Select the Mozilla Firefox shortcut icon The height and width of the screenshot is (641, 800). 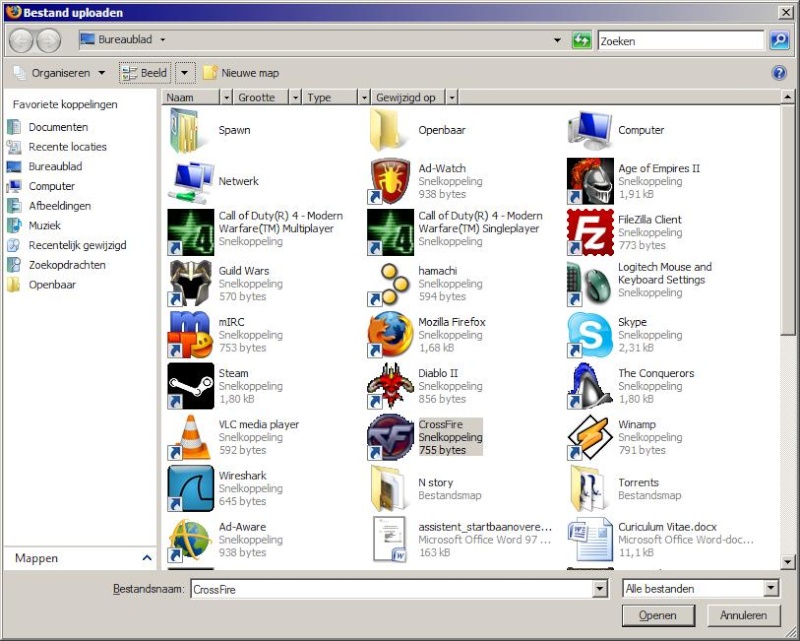click(x=391, y=335)
